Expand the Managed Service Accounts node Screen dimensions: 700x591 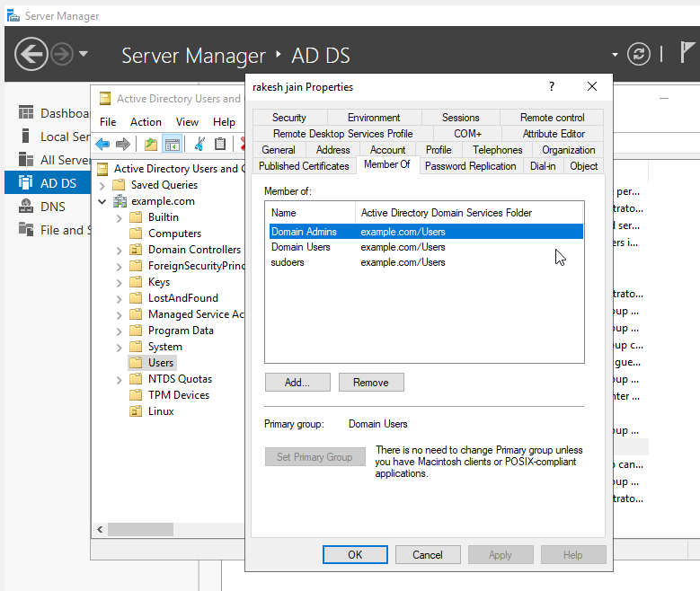120,315
